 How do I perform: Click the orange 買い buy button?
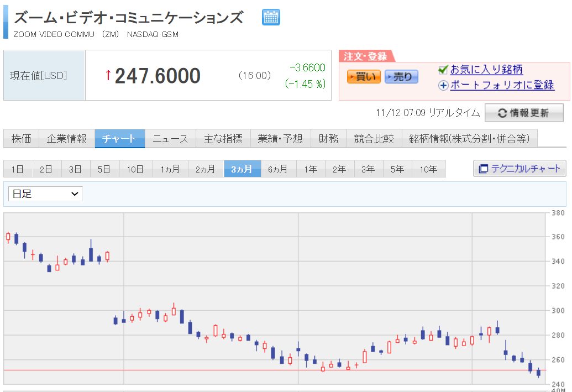point(363,77)
